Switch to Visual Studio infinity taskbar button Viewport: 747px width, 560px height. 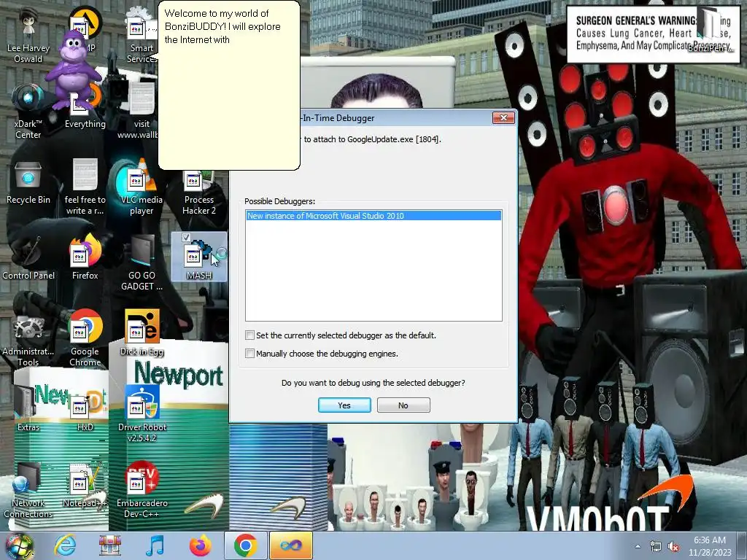(290, 546)
